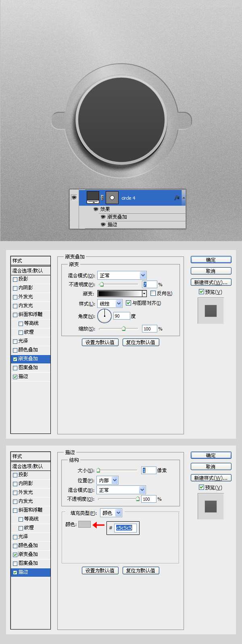
Task: Enable 投影 checkbox in Gradient Overlay dialog
Action: pos(15,279)
